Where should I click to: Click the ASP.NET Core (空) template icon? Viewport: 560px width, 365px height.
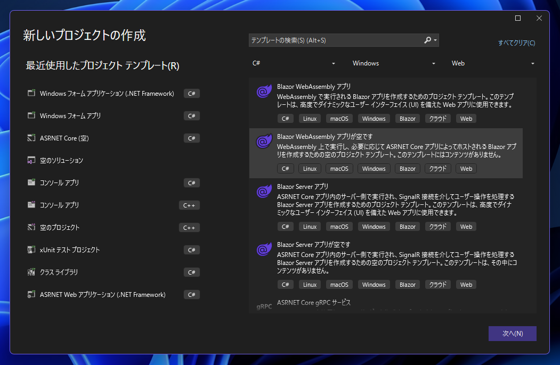tap(31, 138)
